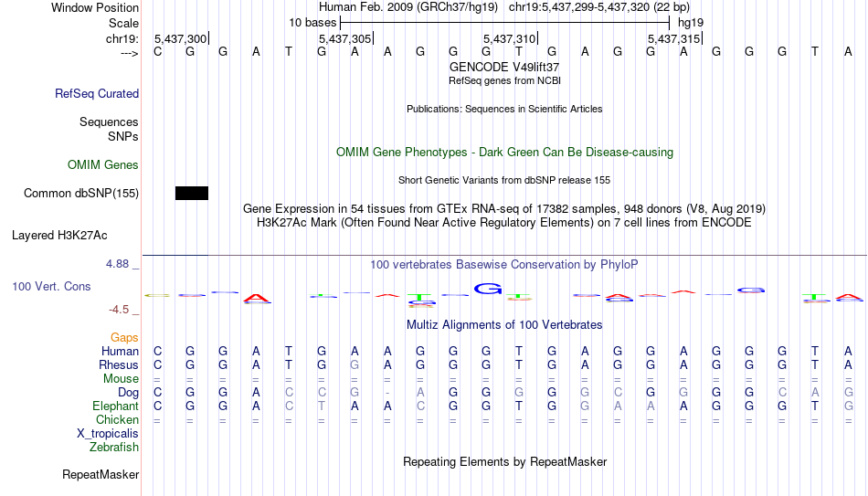This screenshot has height=496, width=868.
Task: Click 100 vertebrates Basewise Conservation by PhyloP
Action: [x=504, y=265]
